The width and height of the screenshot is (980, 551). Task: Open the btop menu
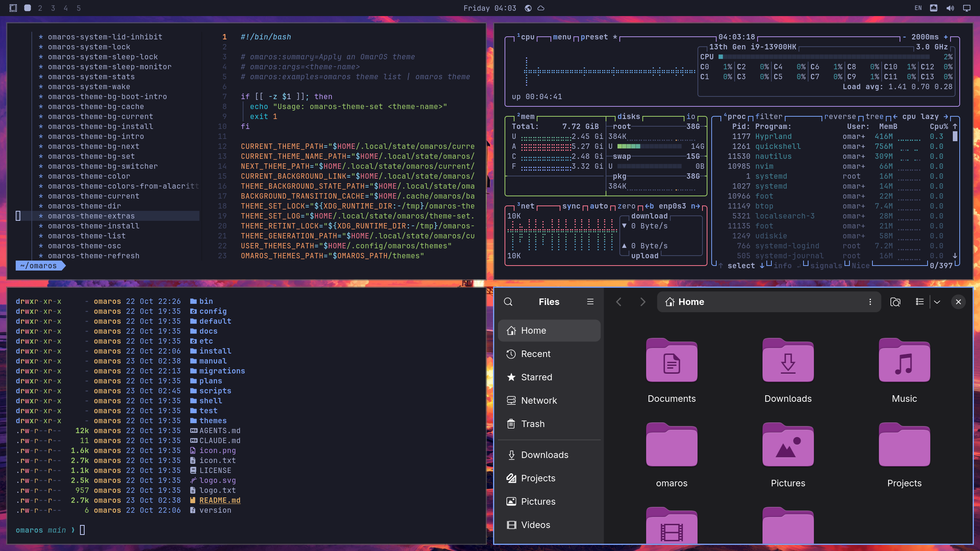(562, 37)
